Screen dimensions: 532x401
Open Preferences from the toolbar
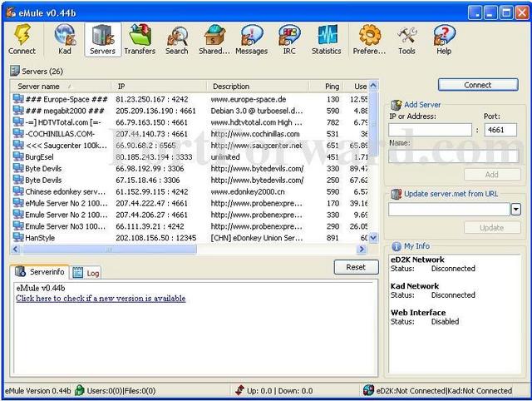[x=369, y=39]
